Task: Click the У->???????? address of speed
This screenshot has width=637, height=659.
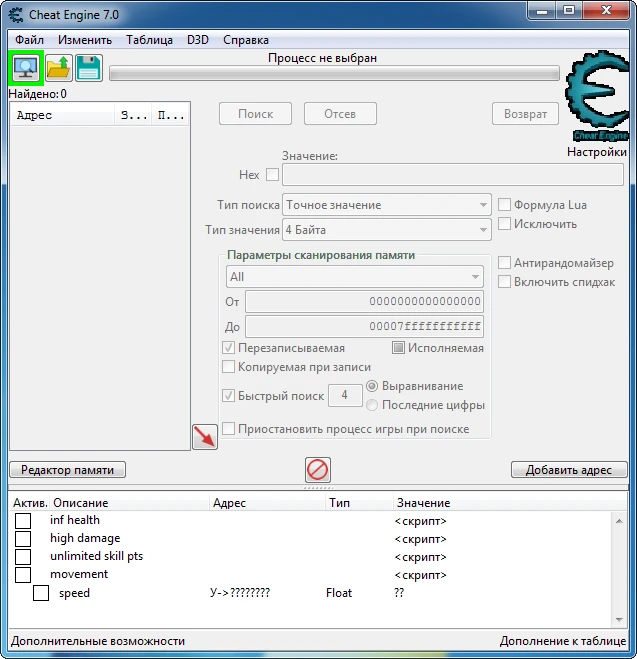Action: click(240, 593)
